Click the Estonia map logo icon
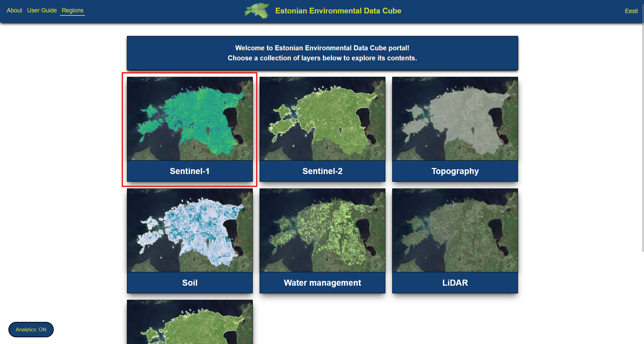This screenshot has width=644, height=344. coord(257,11)
